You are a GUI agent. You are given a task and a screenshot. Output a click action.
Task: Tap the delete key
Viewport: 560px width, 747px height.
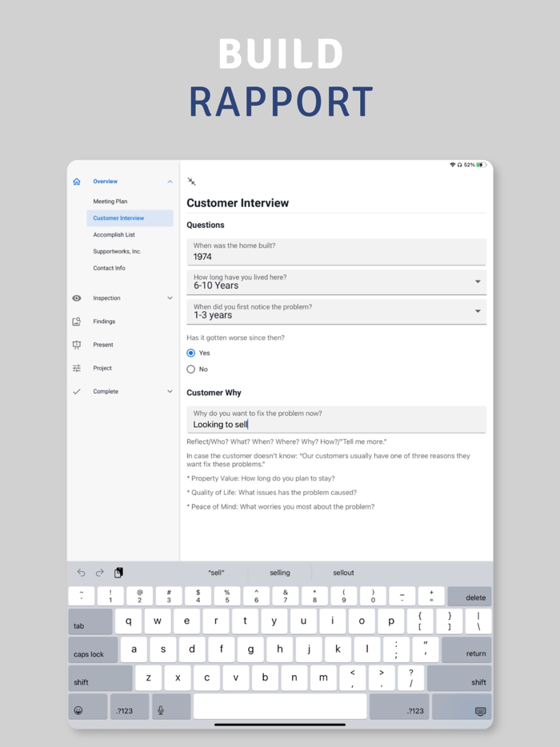point(470,597)
